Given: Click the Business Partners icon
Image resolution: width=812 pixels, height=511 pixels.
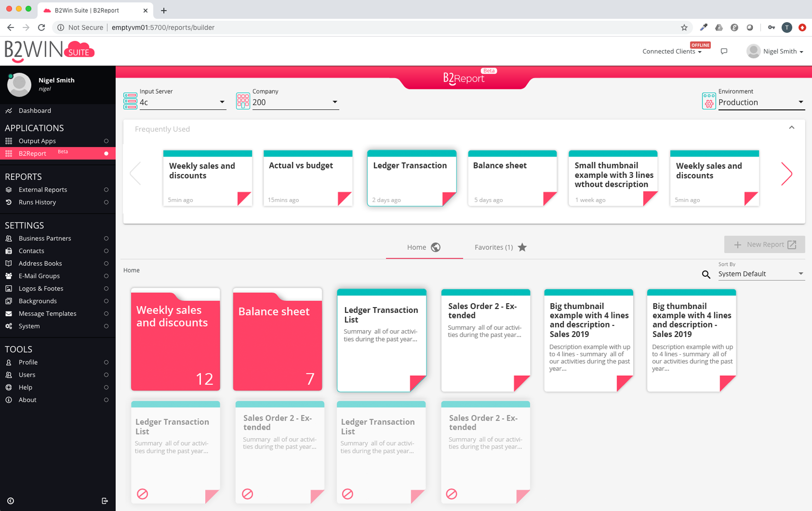Looking at the screenshot, I should click(x=9, y=238).
